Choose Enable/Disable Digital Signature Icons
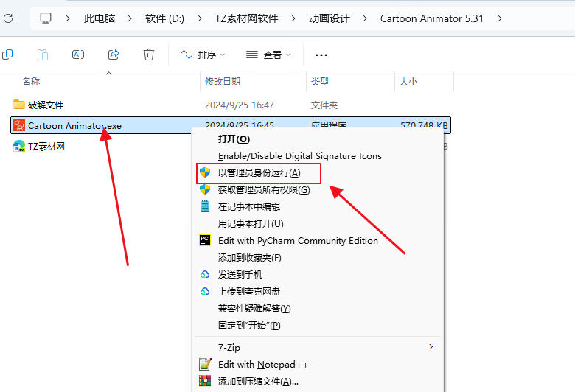Image resolution: width=575 pixels, height=392 pixels. coord(299,156)
